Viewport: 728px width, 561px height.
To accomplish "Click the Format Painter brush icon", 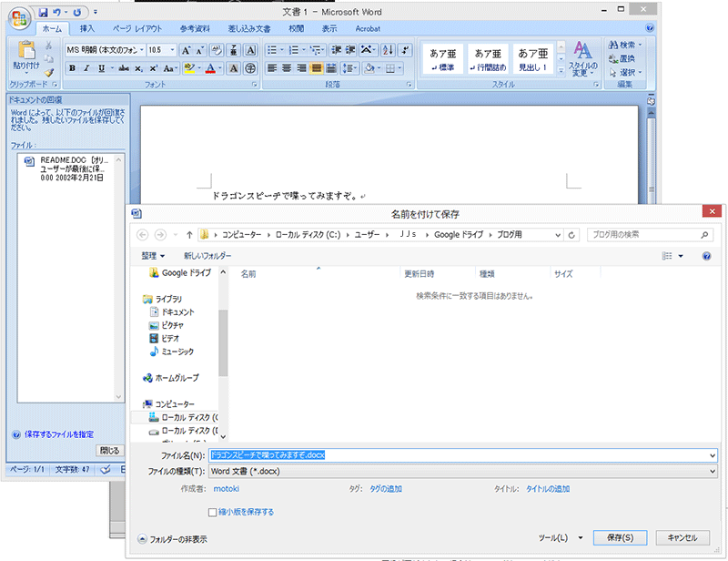I will click(49, 73).
